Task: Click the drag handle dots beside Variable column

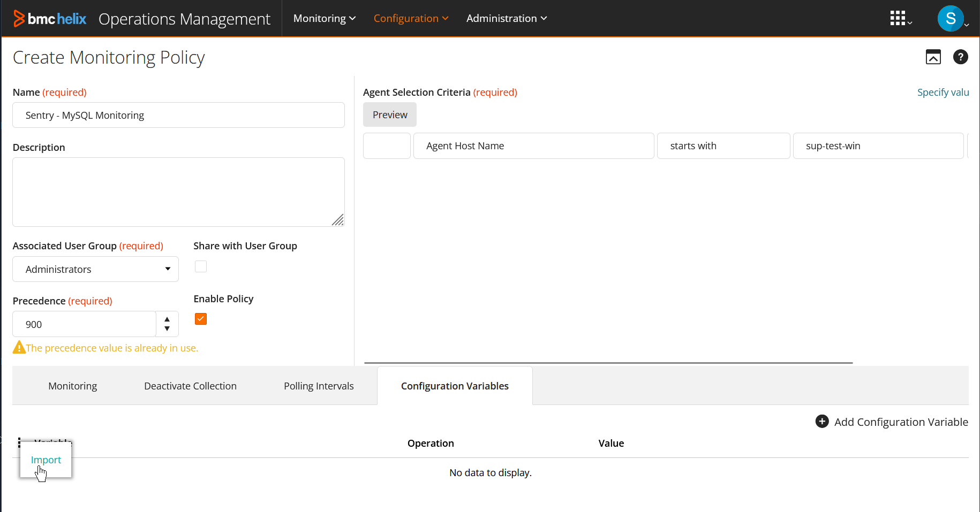Action: (20, 442)
